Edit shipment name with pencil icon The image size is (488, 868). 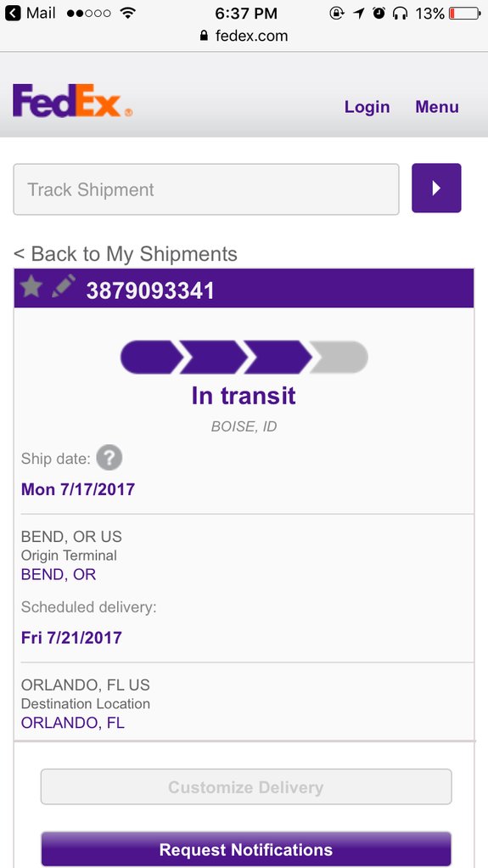[x=64, y=286]
